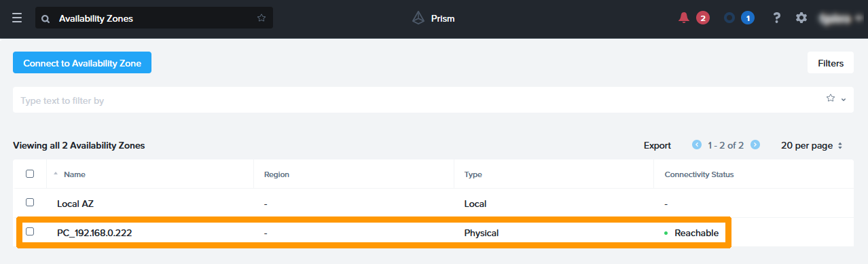
Task: Open settings gear icon
Action: 801,18
